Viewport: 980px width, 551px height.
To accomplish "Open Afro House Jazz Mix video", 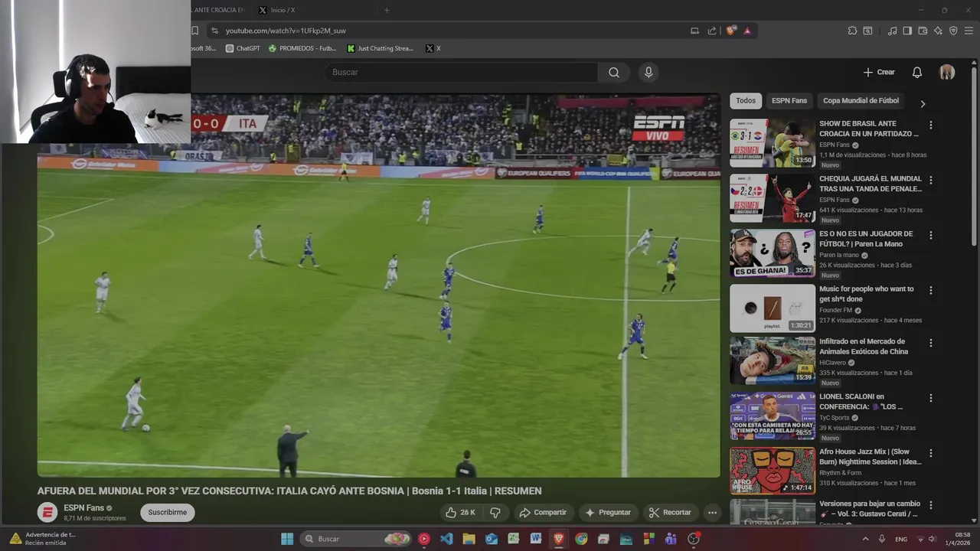I will tap(773, 471).
